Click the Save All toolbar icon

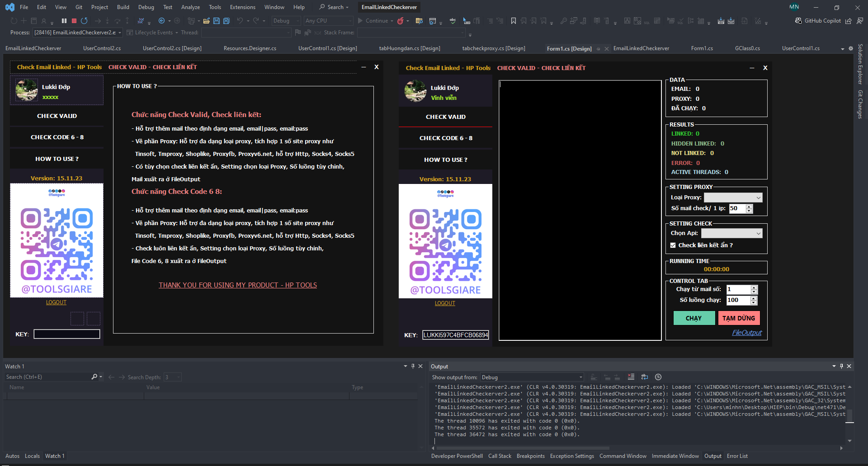226,21
